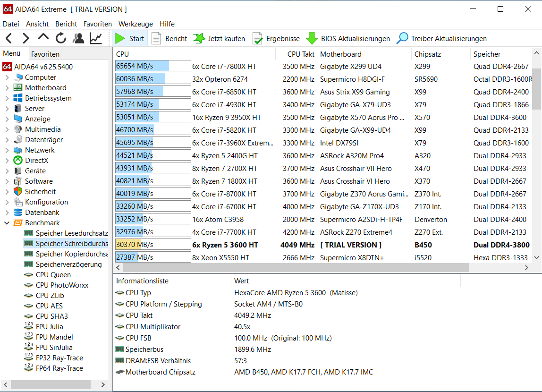The width and height of the screenshot is (542, 392).
Task: Open the graph chart icon in the toolbar
Action: coord(96,38)
